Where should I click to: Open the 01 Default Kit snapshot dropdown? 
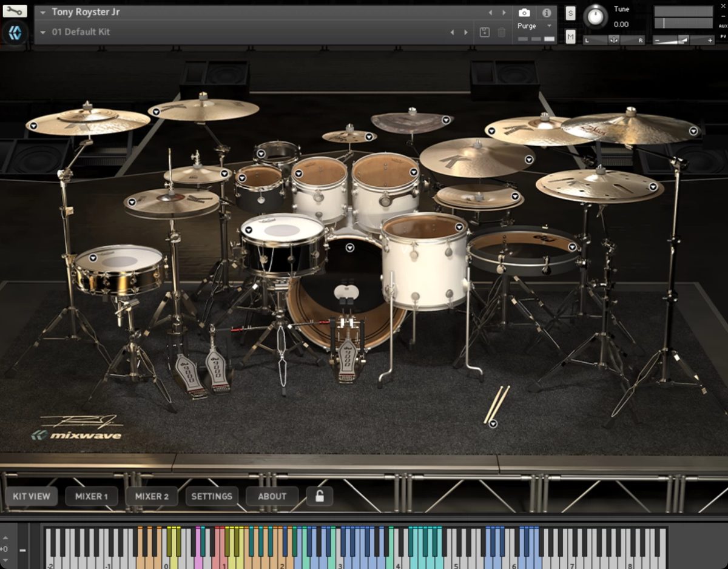tap(43, 32)
